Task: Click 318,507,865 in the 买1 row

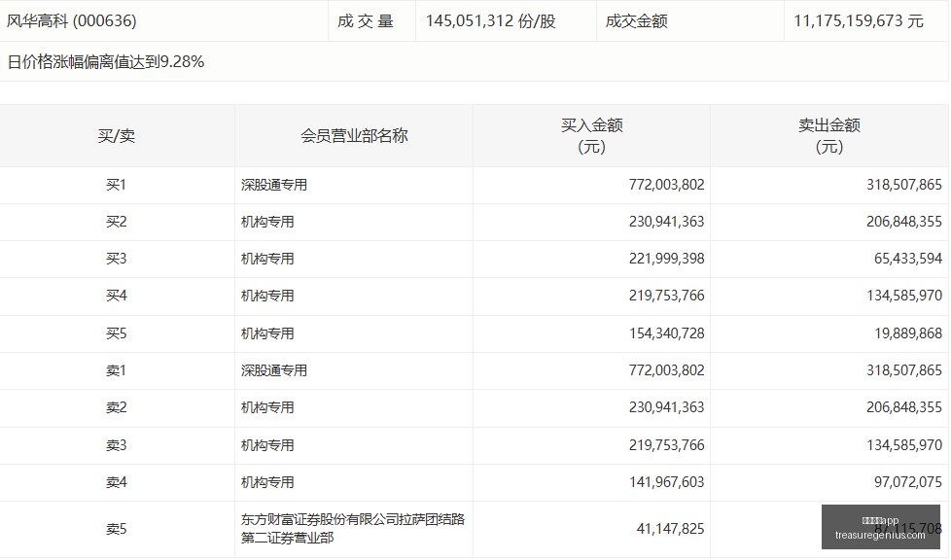Action: coord(904,185)
